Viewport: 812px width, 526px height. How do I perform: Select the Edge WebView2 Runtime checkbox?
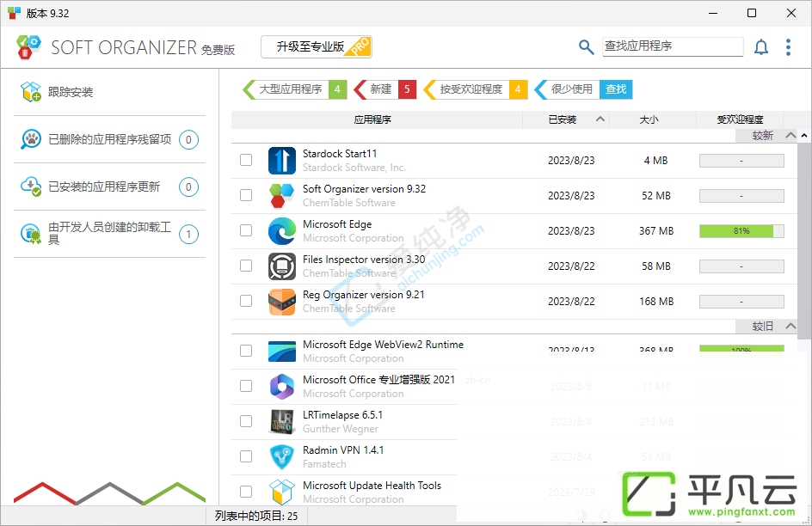[246, 351]
